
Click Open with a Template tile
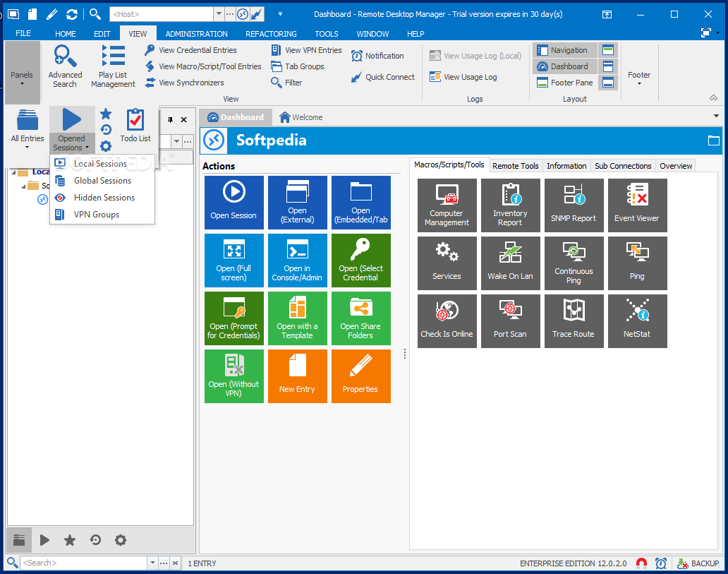298,318
